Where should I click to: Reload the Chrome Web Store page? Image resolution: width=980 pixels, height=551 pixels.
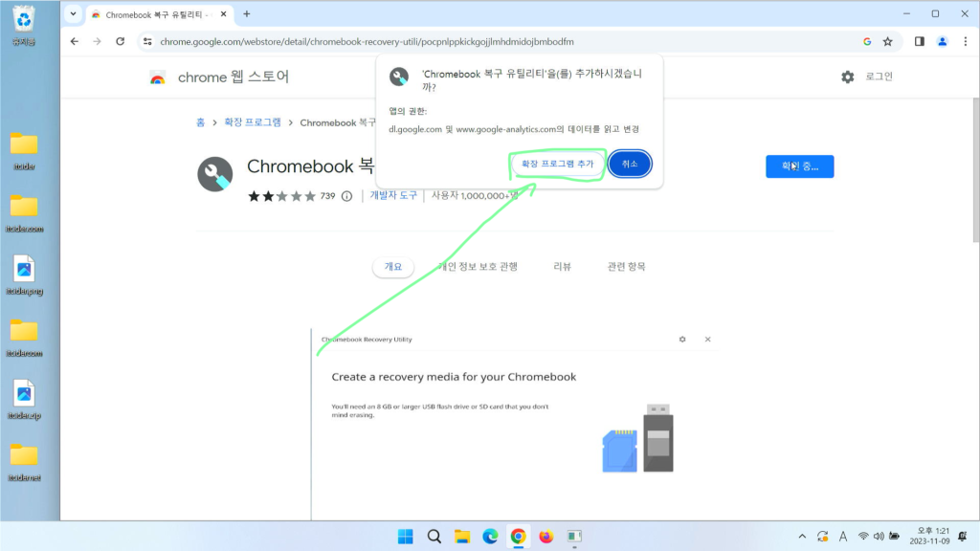(x=120, y=42)
